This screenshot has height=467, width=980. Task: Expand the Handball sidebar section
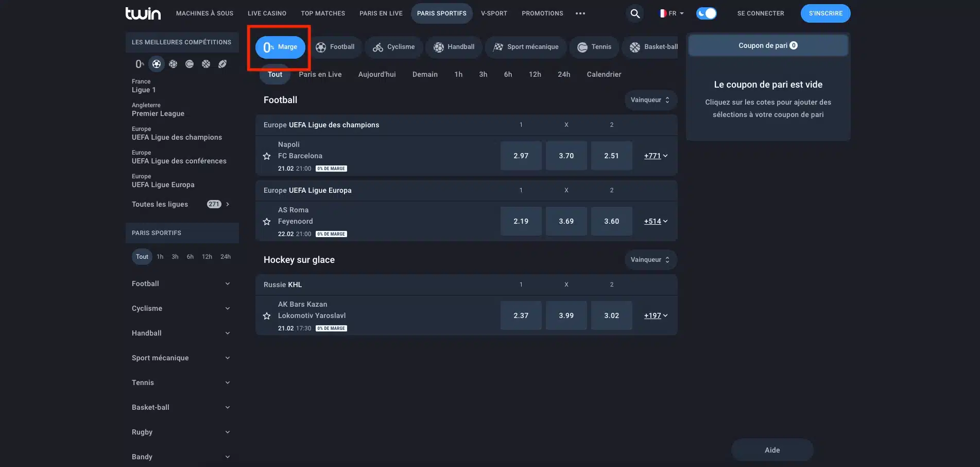tap(181, 333)
